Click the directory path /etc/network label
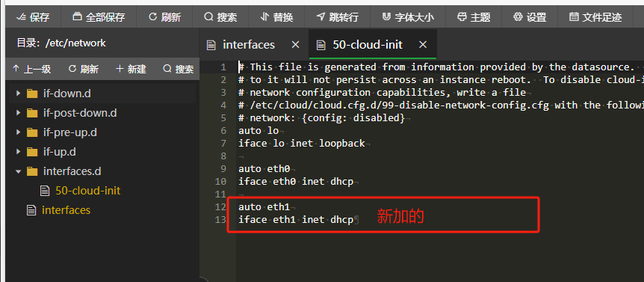This screenshot has width=644, height=282. pos(76,43)
